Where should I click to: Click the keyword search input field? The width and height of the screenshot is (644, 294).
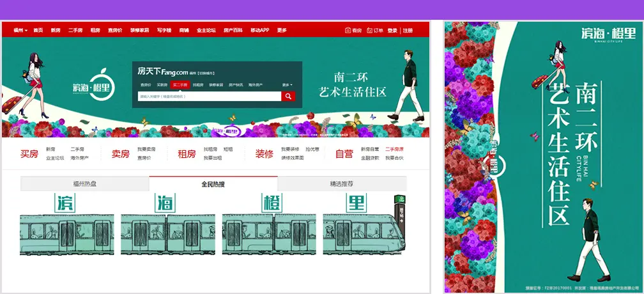[x=210, y=96]
